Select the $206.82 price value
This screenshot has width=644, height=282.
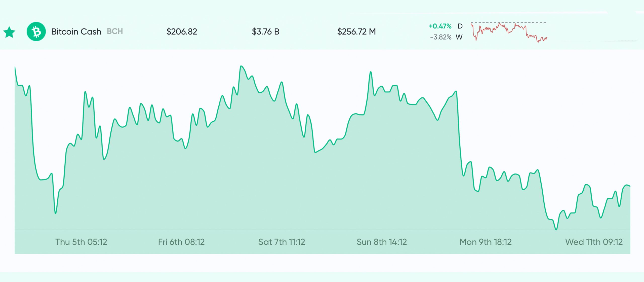click(182, 32)
